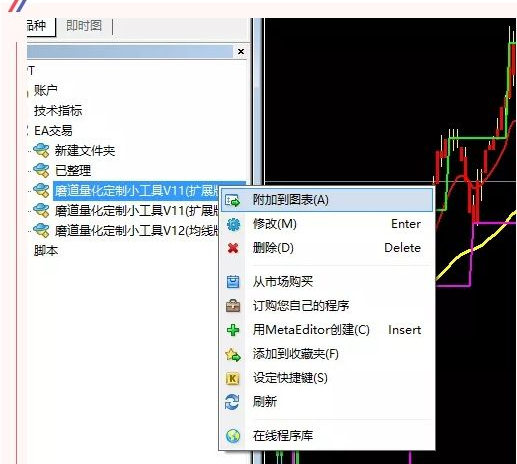Switch to the 即时图 tab
The image size is (517, 464).
[84, 26]
